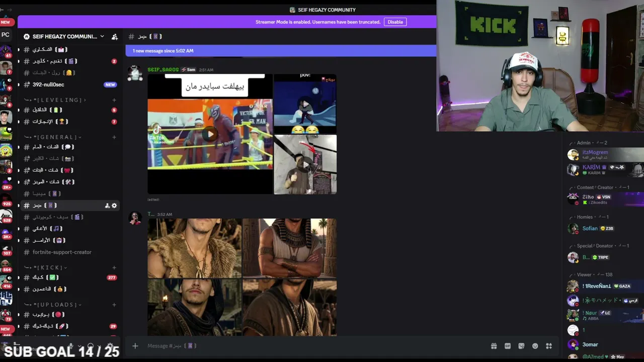Click the PC folder at top of server rail
The height and width of the screenshot is (362, 644).
(6, 35)
